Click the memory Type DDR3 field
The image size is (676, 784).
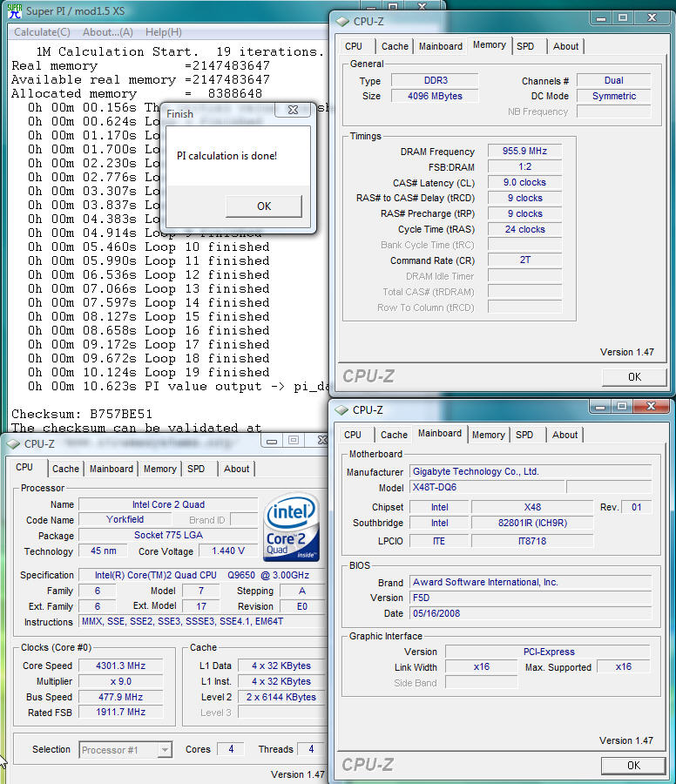(435, 80)
